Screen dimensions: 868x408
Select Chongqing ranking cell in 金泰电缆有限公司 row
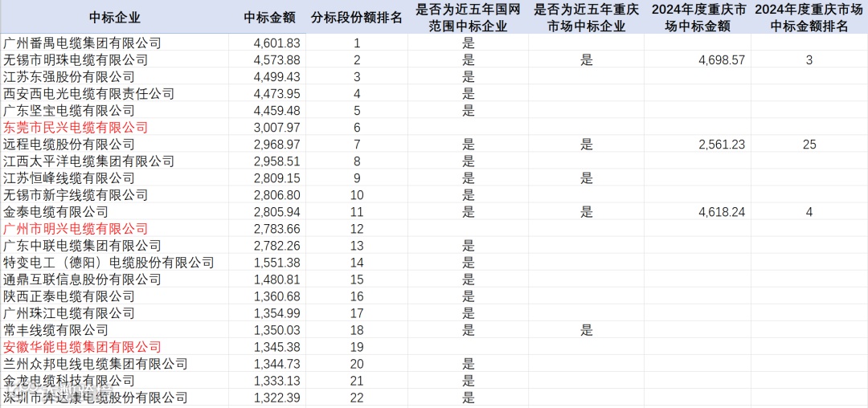tap(809, 212)
